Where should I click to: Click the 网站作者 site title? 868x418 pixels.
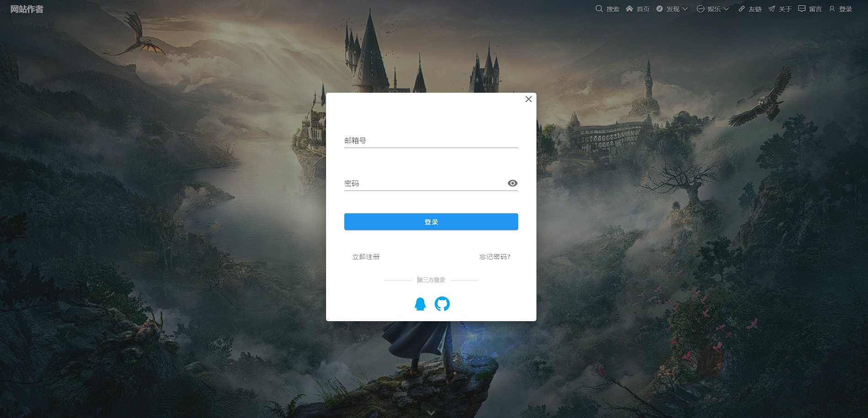pos(27,9)
